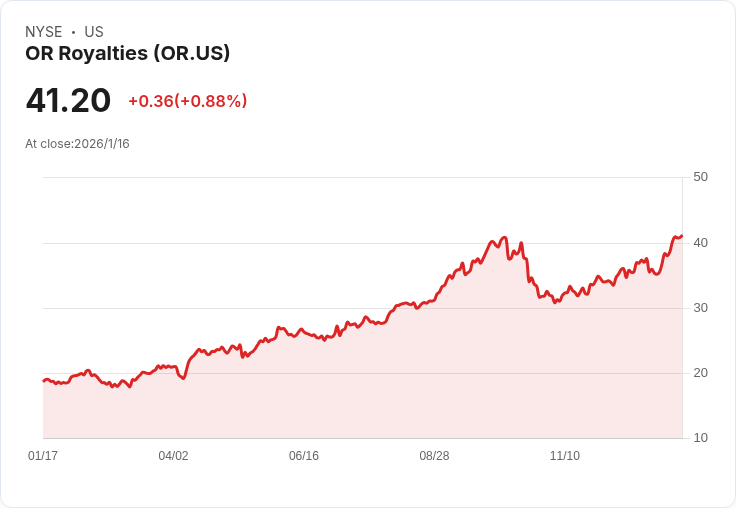Click the 50 y-axis price label

point(701,177)
